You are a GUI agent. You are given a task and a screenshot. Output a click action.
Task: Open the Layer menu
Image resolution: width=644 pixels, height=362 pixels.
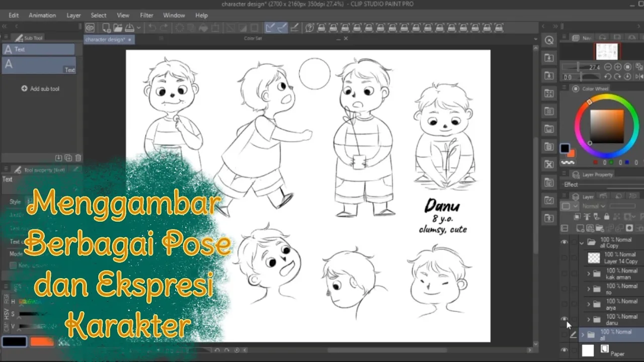click(x=73, y=15)
